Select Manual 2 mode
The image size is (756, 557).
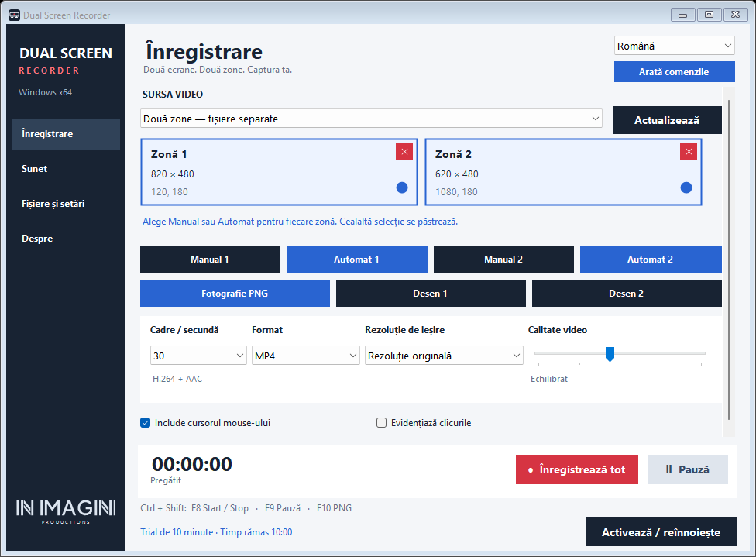[503, 260]
